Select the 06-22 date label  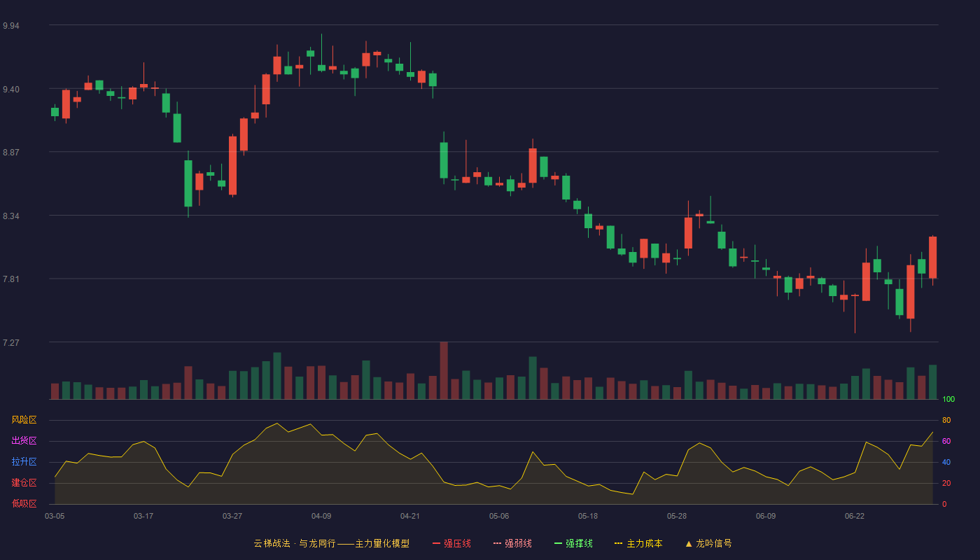(x=855, y=516)
